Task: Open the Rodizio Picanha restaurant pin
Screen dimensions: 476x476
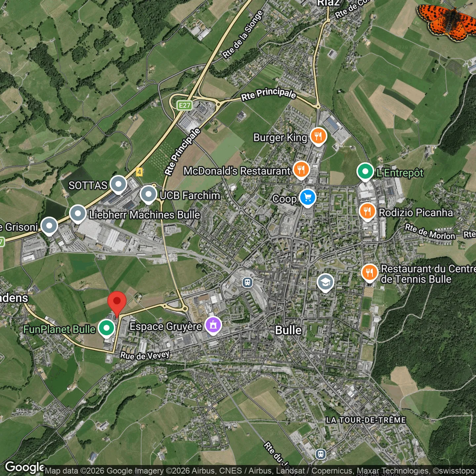Action: pos(367,211)
